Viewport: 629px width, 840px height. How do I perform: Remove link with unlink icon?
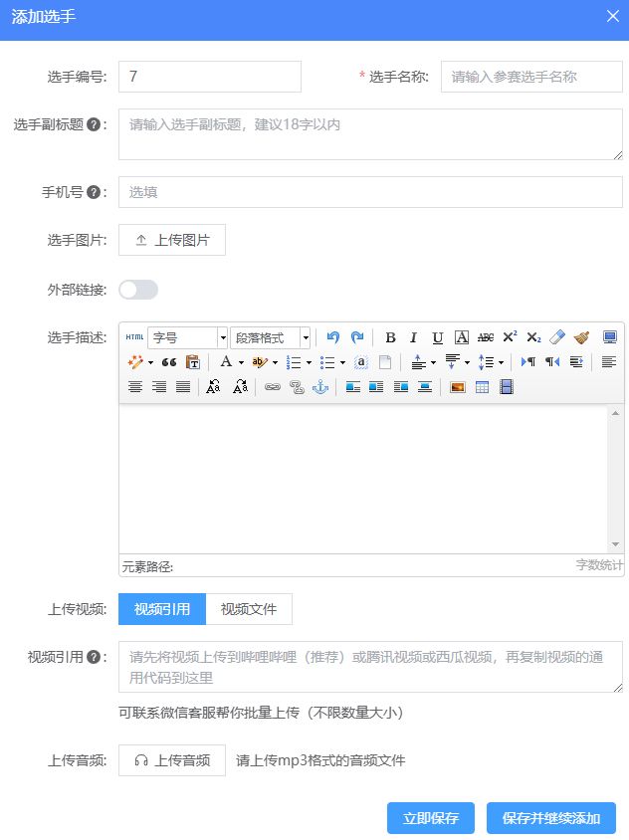tap(297, 387)
